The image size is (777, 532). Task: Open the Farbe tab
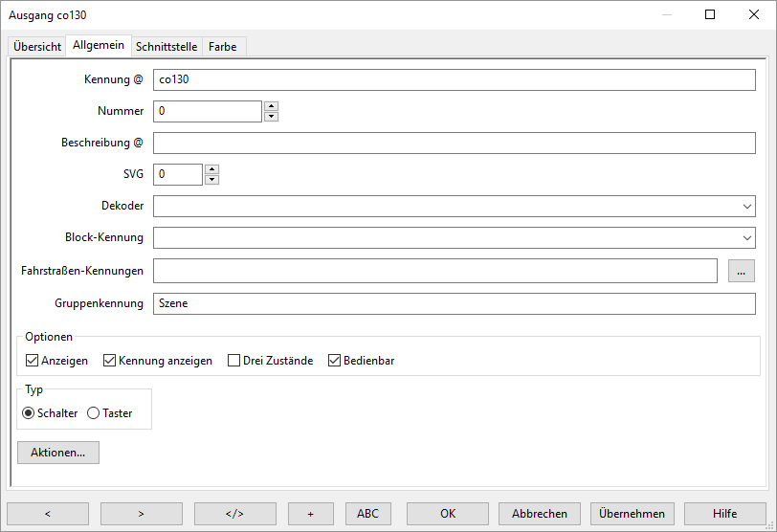223,46
